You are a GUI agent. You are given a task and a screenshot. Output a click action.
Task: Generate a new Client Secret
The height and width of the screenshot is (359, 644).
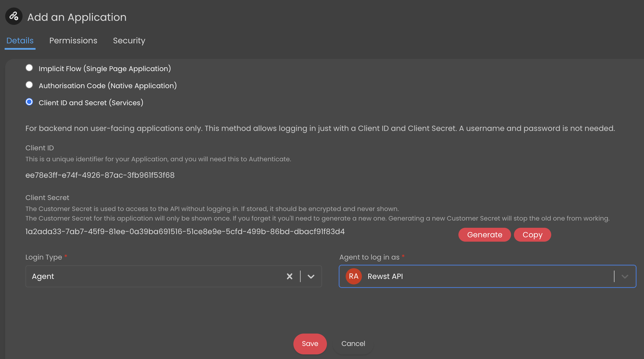point(484,235)
